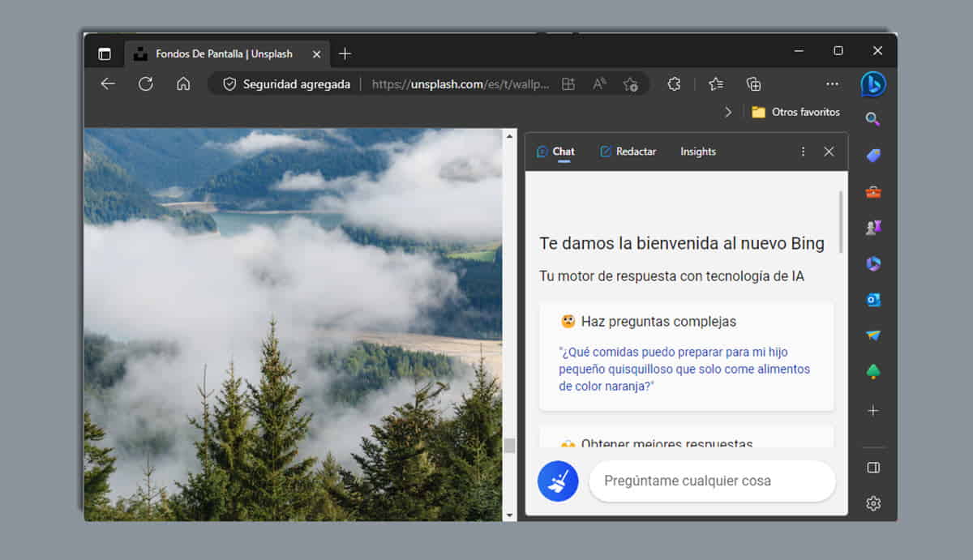
Task: Refresh the Unsplash page
Action: 146,83
